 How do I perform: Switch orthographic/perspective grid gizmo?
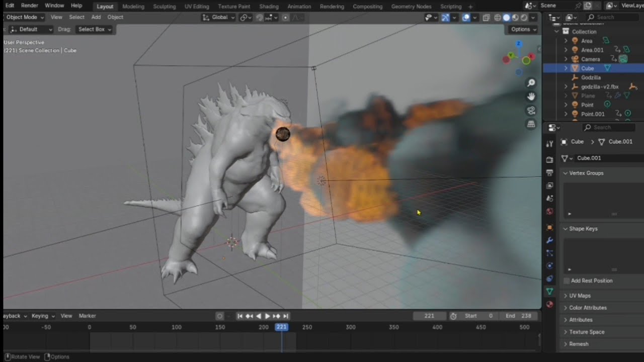[x=531, y=124]
